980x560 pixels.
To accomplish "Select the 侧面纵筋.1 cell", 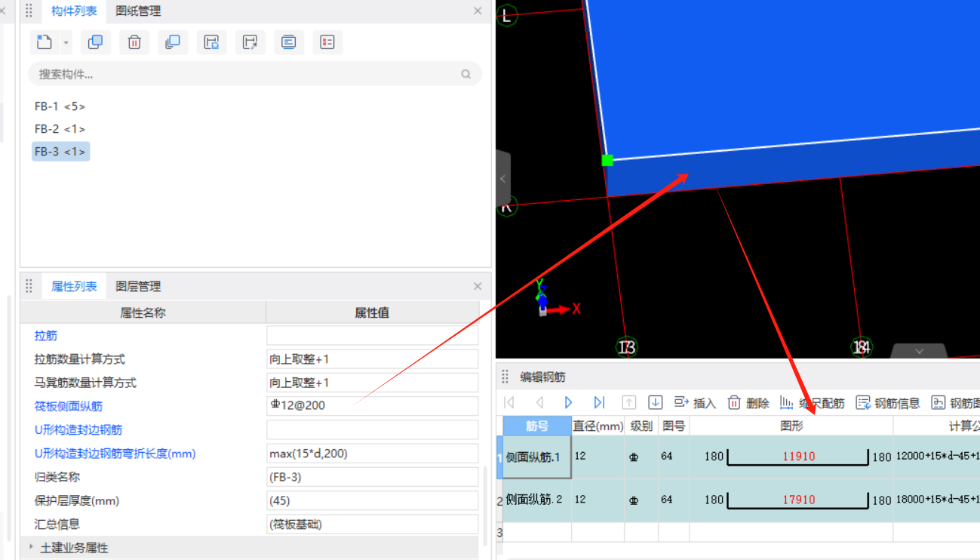I will pyautogui.click(x=537, y=457).
